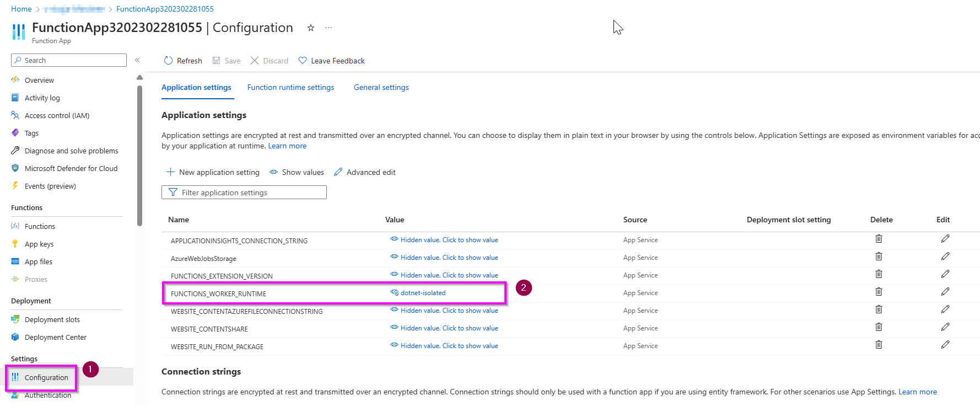Click the Source column header
The width and height of the screenshot is (980, 406).
pyautogui.click(x=635, y=220)
